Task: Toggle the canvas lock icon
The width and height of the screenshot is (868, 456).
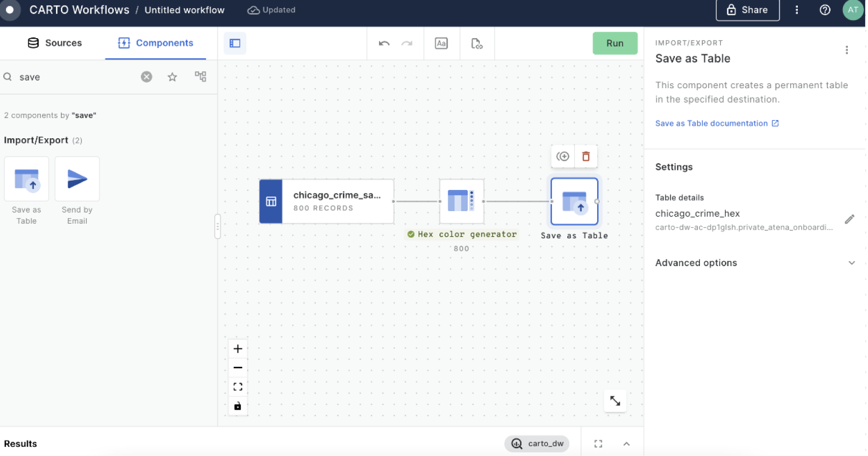Action: (238, 406)
